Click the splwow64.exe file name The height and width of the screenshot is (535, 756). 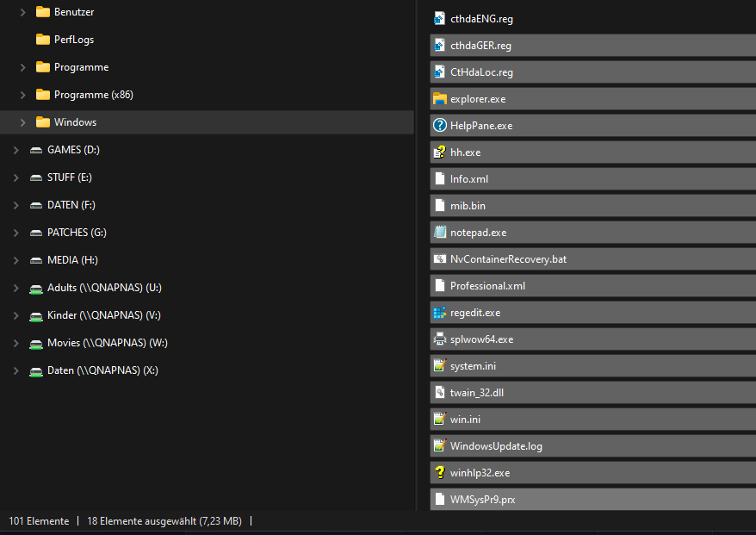pyautogui.click(x=481, y=339)
